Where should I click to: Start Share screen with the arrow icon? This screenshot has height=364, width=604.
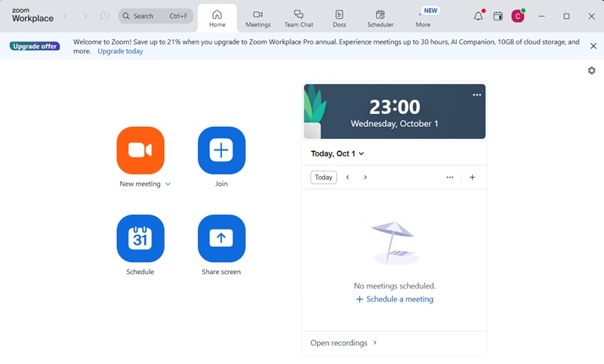click(221, 238)
